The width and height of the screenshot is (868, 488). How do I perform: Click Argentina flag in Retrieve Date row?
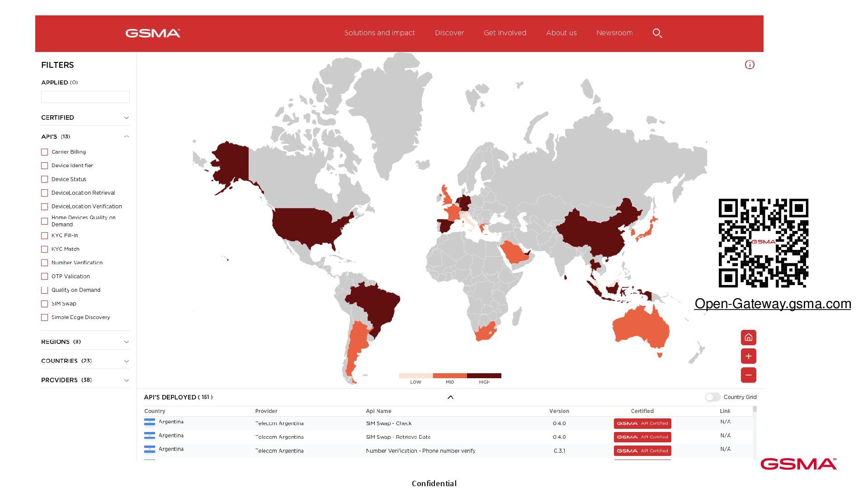point(150,436)
